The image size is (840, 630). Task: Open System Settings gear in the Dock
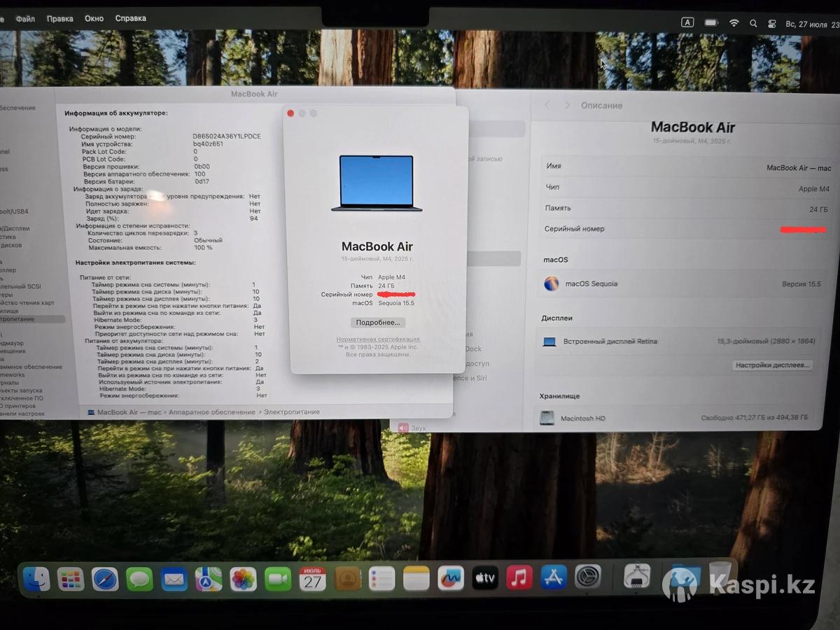[588, 577]
